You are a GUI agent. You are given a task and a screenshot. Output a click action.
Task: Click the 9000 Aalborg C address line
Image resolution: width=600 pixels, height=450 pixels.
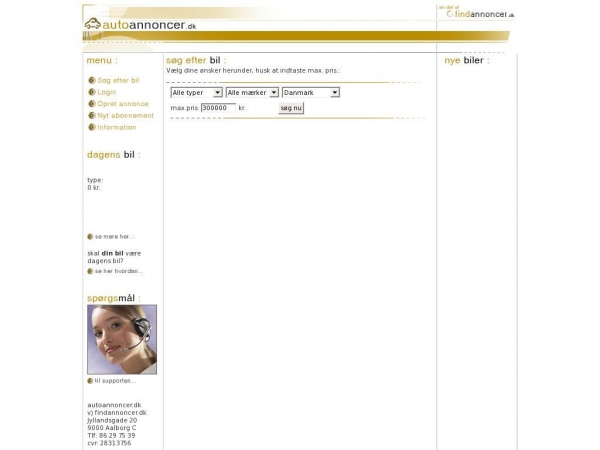pyautogui.click(x=112, y=428)
